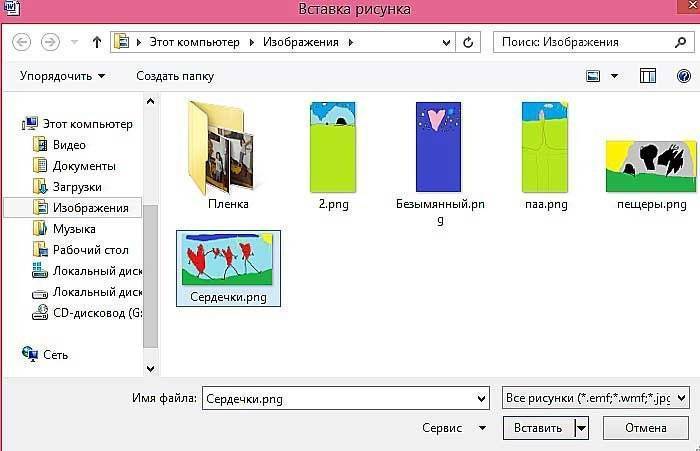
Task: Click the Word icon in the title bar
Action: point(11,8)
